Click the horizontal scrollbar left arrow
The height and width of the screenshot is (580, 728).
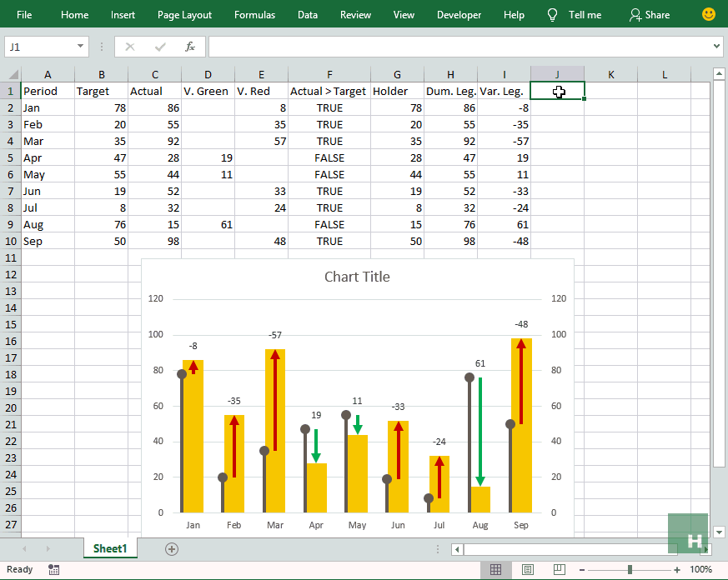tap(457, 549)
